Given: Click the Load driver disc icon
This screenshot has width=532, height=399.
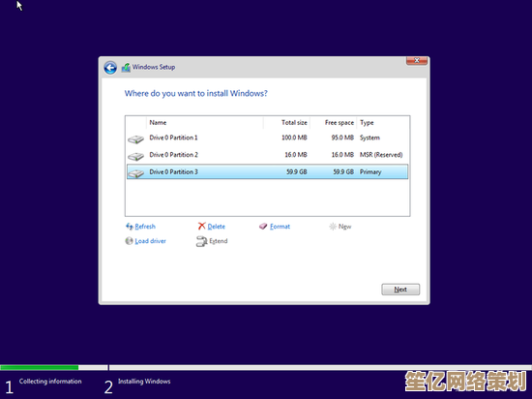Looking at the screenshot, I should pos(129,241).
